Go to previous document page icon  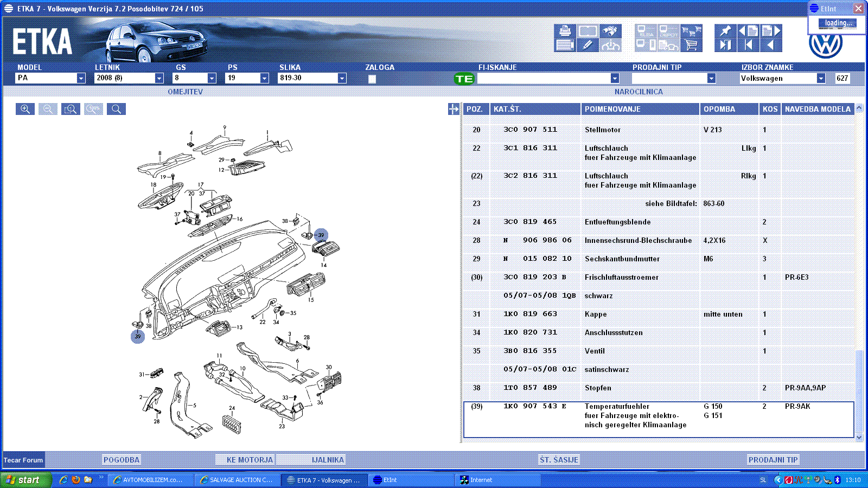point(748,31)
